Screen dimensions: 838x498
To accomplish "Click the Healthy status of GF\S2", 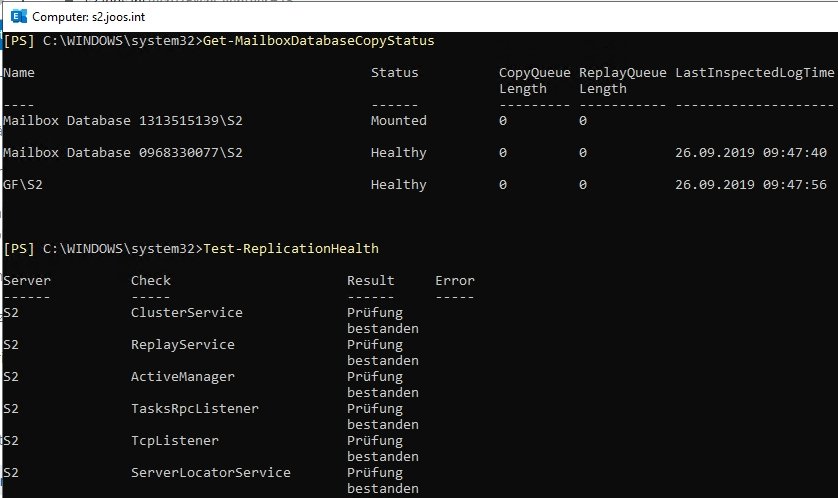I will click(x=398, y=185).
